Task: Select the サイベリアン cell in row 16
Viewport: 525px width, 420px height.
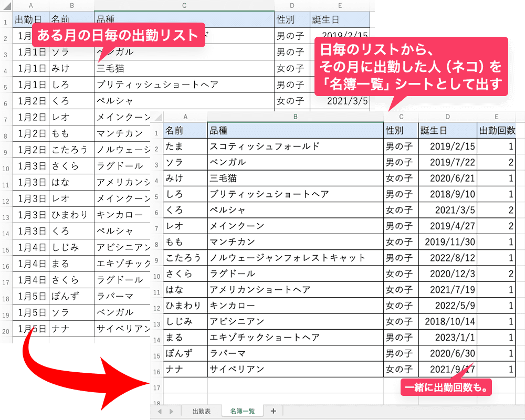Action: pos(295,369)
